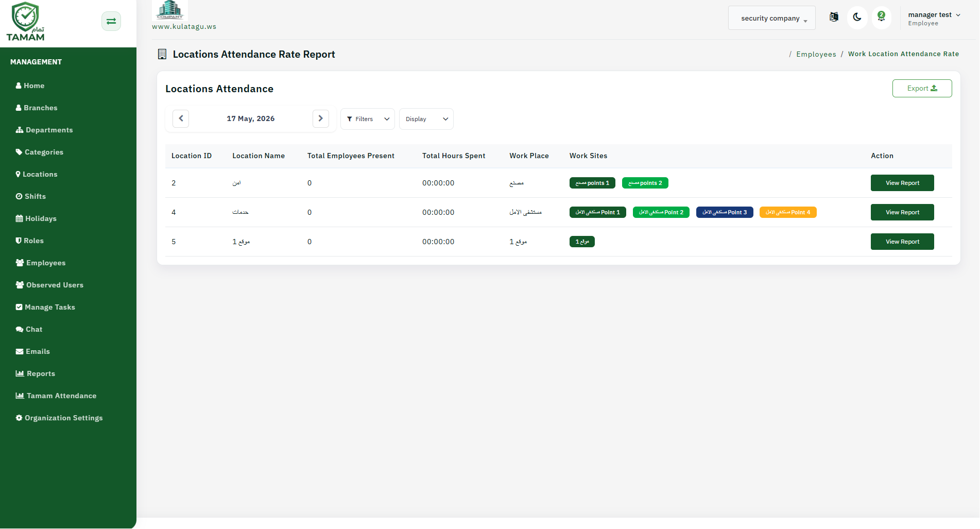Viewport: 980px width, 529px height.
Task: Click the company building logo thumbnail
Action: 170,10
